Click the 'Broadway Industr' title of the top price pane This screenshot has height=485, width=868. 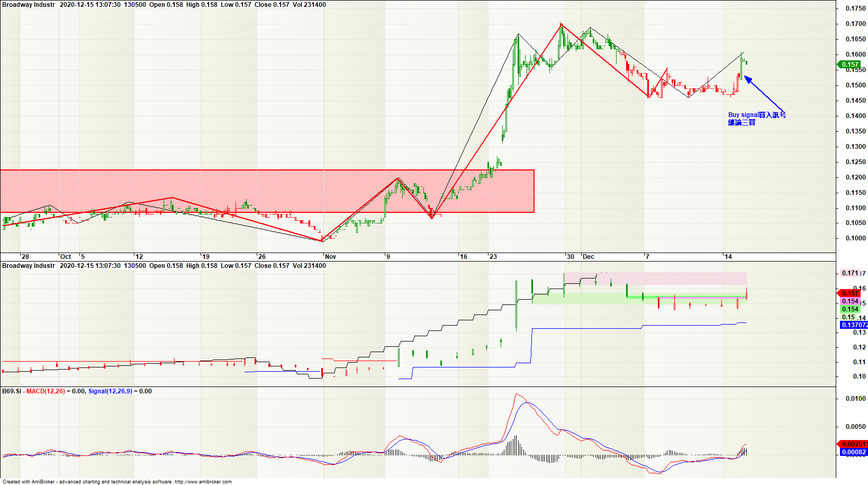coord(29,5)
